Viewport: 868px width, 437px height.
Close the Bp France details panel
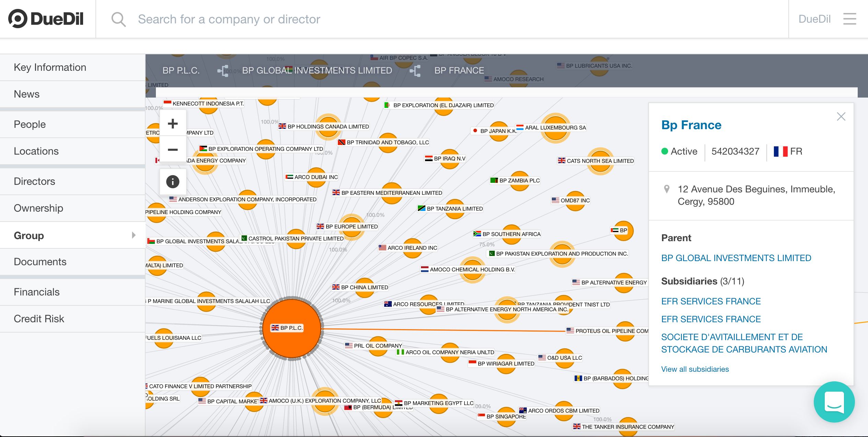tap(841, 116)
